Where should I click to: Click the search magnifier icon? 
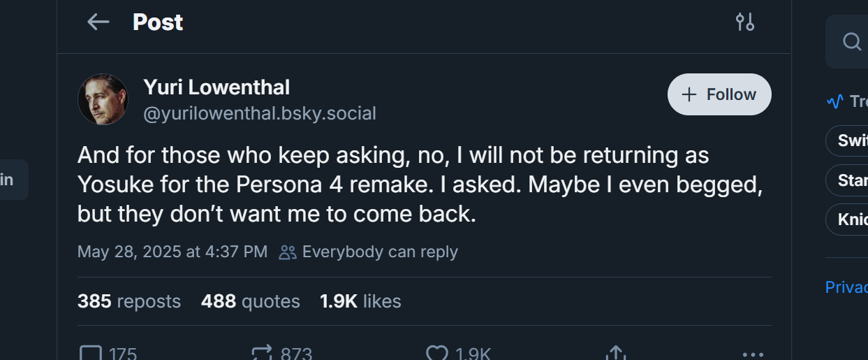pyautogui.click(x=852, y=42)
